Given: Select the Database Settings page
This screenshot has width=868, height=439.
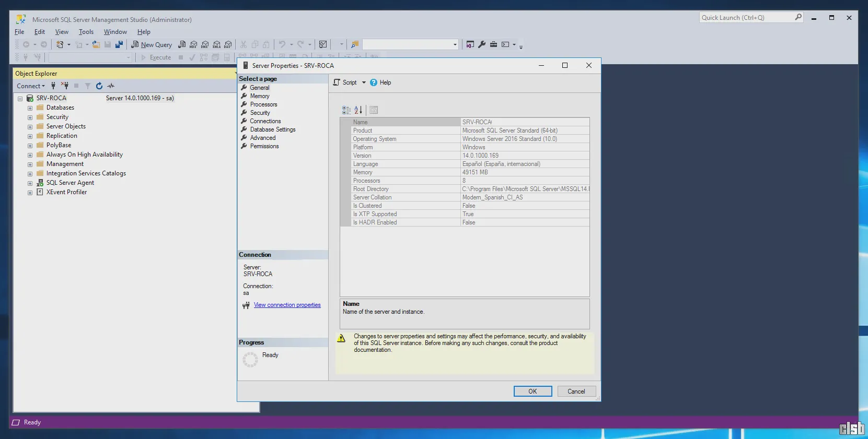Looking at the screenshot, I should click(273, 129).
